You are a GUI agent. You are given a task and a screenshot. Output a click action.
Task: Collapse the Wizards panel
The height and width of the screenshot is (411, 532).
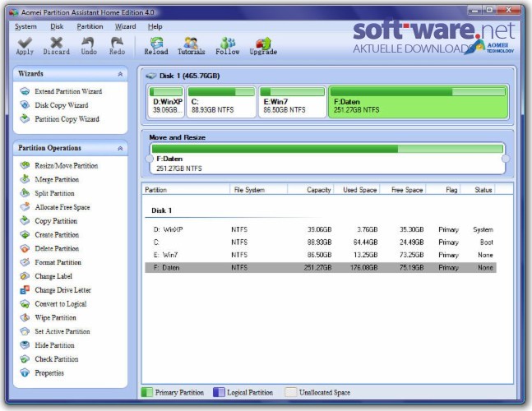(x=120, y=74)
